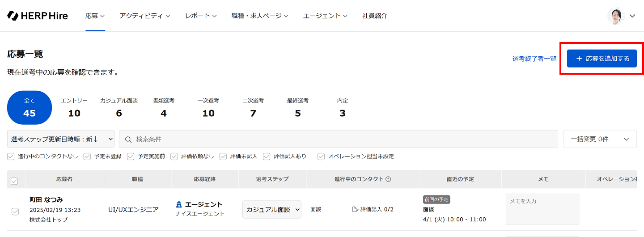Open the レポート menu
644x237 pixels.
[x=201, y=16]
